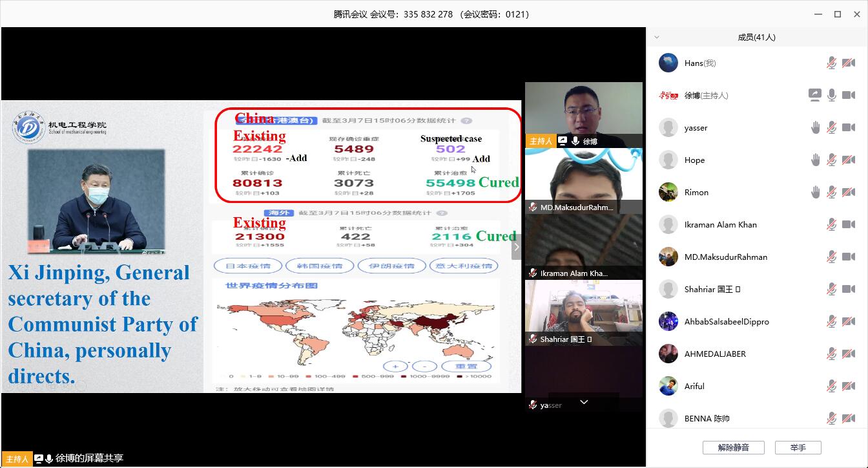This screenshot has width=868, height=468.
Task: Select Shahriar's video thumbnail
Action: click(x=583, y=312)
